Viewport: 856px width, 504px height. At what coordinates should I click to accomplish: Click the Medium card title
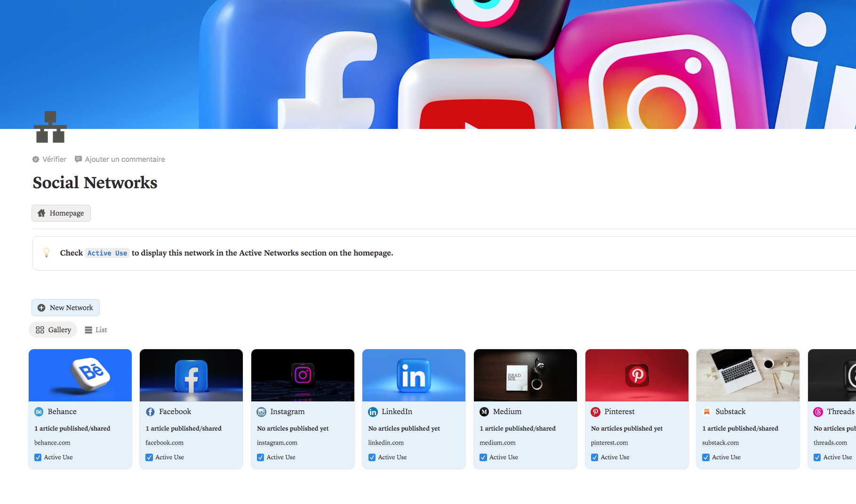(507, 412)
